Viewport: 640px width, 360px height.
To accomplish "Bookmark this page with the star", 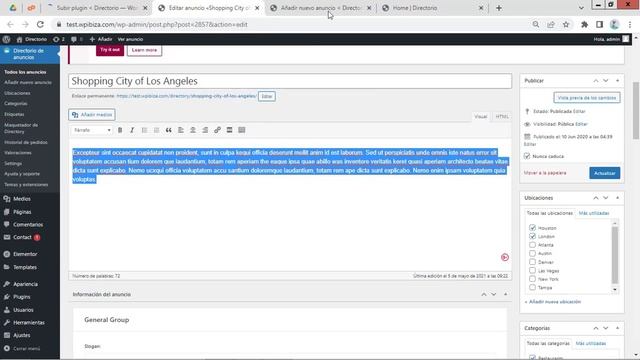I will click(x=566, y=24).
